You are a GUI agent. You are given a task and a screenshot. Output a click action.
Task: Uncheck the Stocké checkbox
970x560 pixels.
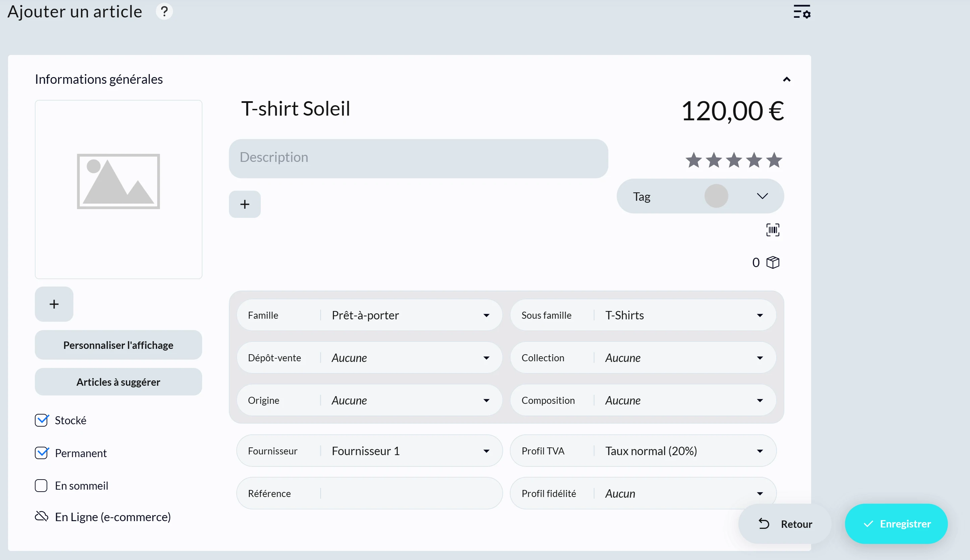point(42,420)
